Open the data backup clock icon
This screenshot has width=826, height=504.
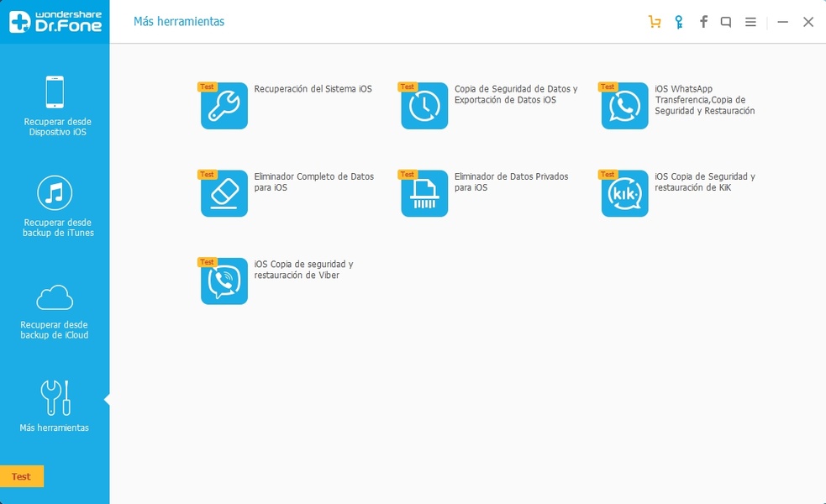424,105
